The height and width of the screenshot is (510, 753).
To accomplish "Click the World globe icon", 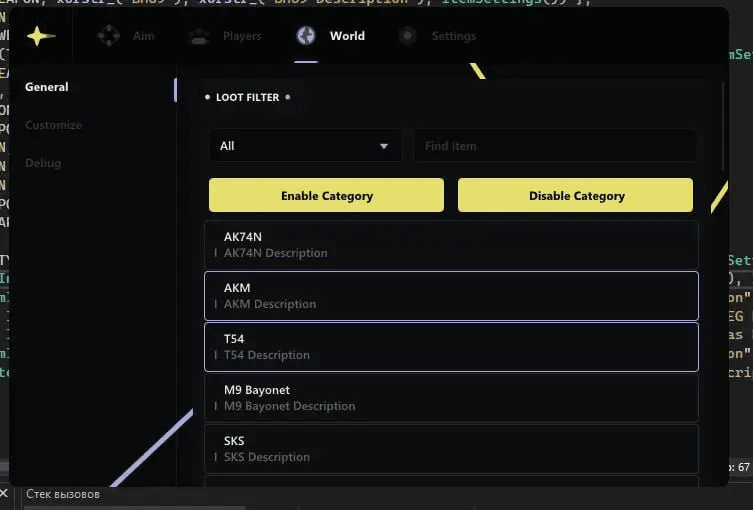I will pos(306,36).
